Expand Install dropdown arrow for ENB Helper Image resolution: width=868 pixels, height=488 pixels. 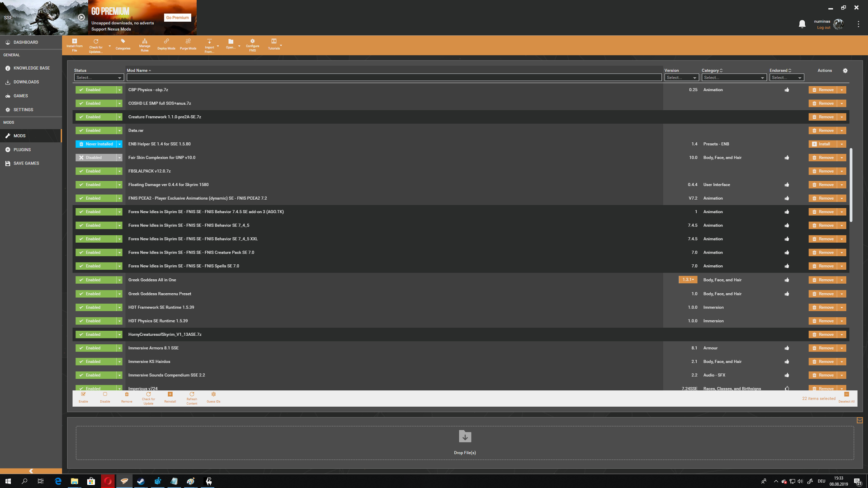842,144
